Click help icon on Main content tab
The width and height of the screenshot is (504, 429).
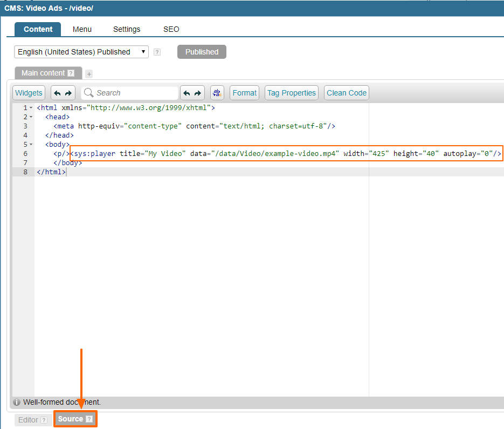coord(71,73)
